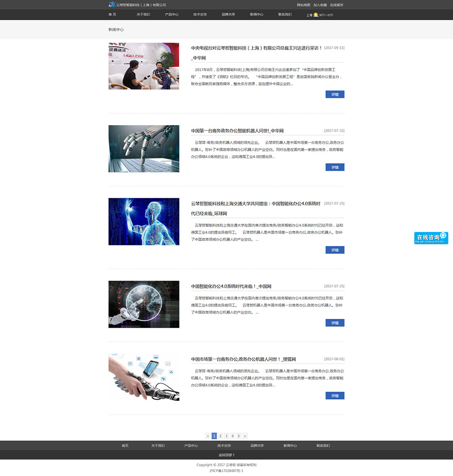
Task: Click the robot hand on laptop thumbnail
Action: click(144, 149)
